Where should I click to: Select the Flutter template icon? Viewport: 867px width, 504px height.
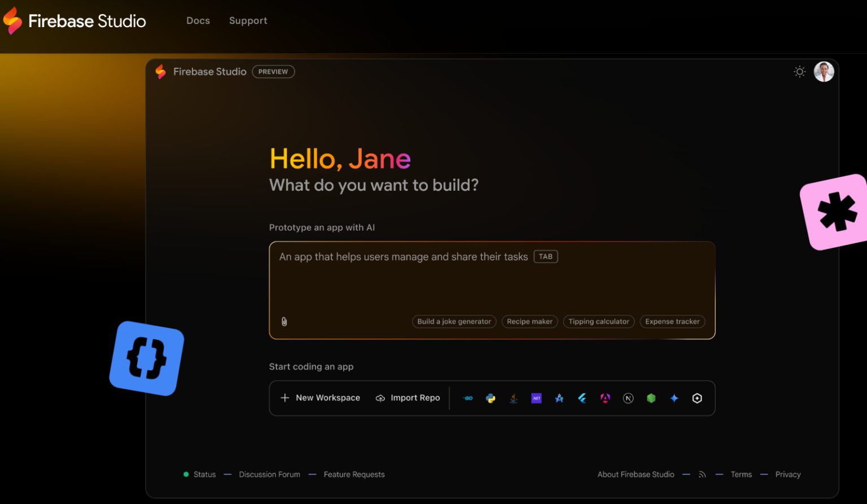point(582,398)
